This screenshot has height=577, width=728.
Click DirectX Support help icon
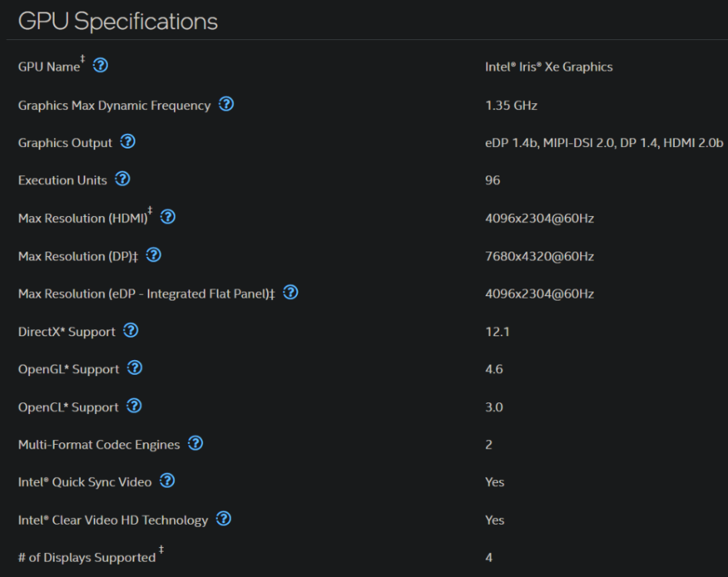point(131,331)
